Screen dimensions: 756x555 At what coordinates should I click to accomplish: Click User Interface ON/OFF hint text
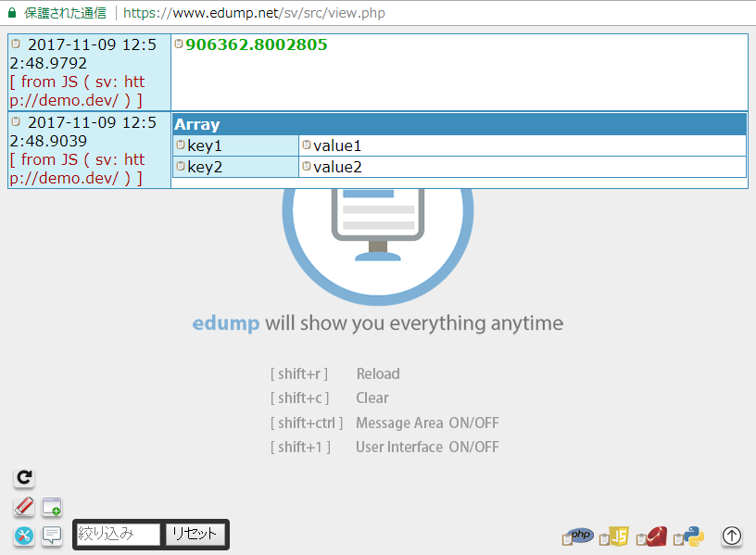click(427, 447)
